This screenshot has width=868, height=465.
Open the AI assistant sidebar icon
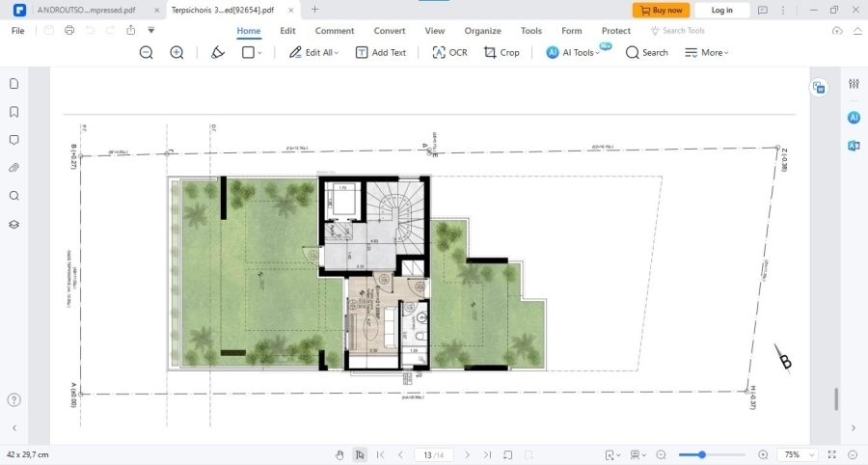[854, 118]
